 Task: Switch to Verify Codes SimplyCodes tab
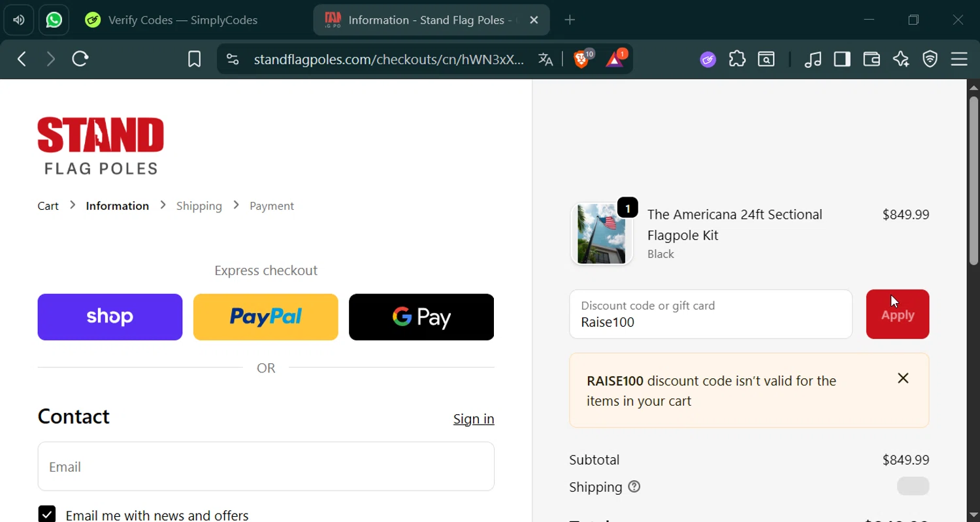[x=172, y=20]
